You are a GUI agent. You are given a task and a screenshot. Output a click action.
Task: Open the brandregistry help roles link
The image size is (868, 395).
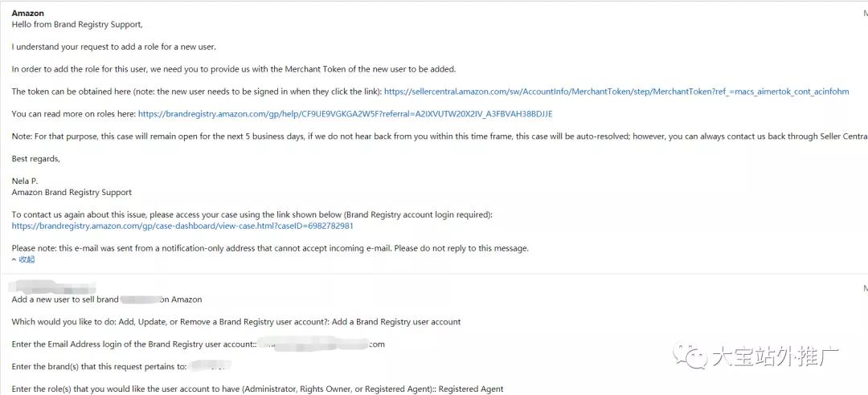click(x=346, y=114)
